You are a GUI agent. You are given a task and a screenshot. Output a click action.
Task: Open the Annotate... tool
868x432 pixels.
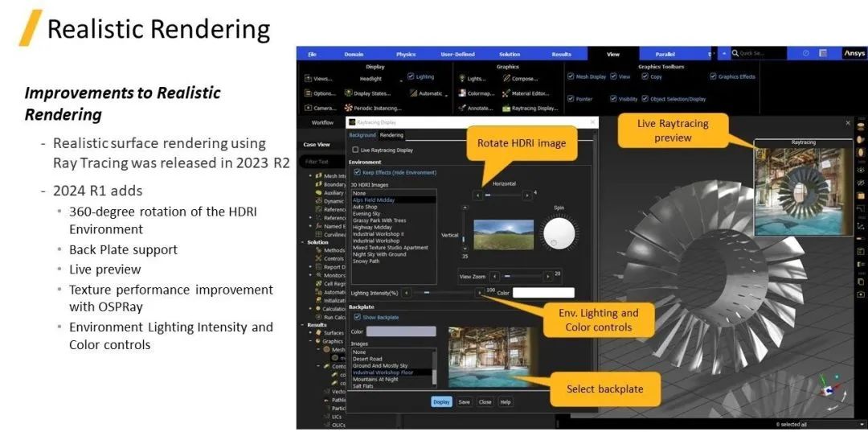476,108
